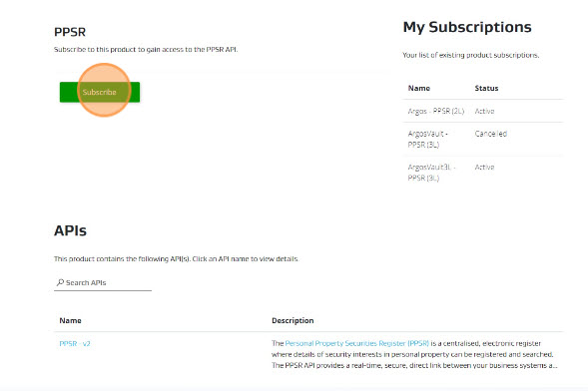Select the ArgosVault3L - PPSR (3L) subscription
Viewport: 588px width, 391px height.
[x=431, y=173]
